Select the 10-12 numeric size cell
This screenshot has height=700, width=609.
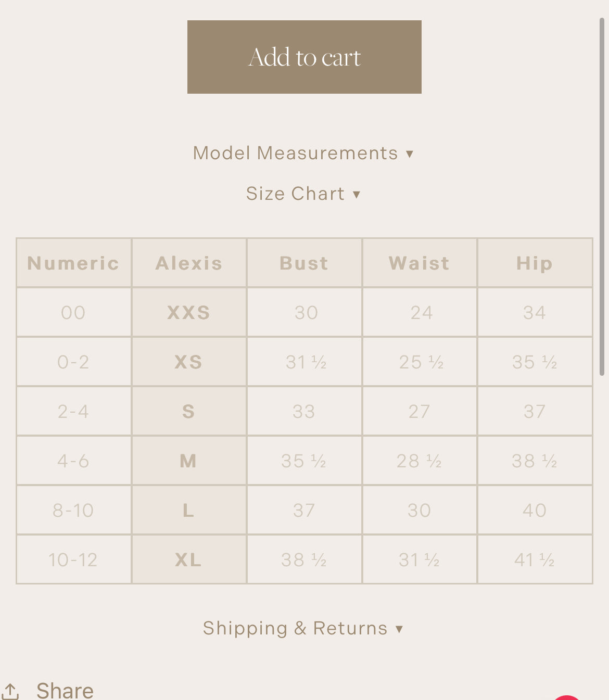[x=73, y=559]
